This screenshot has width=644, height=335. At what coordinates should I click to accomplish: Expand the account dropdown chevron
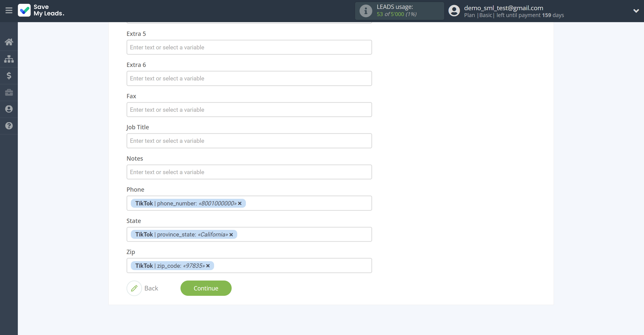point(636,11)
